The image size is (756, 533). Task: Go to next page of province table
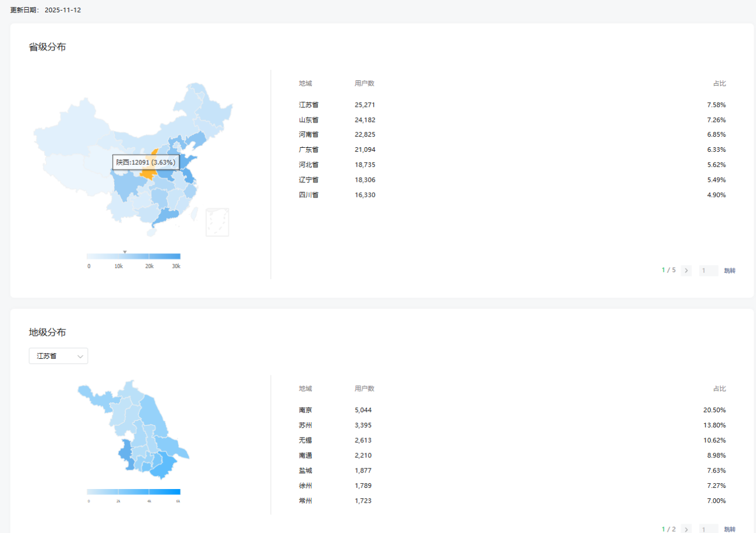[x=686, y=270]
